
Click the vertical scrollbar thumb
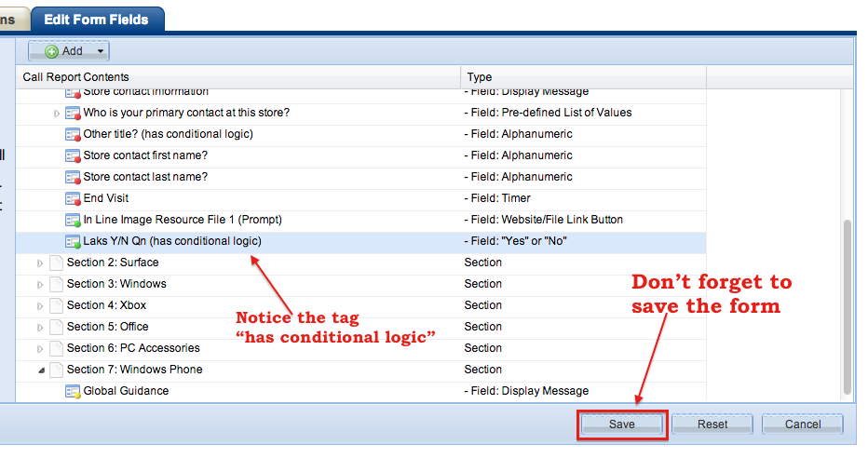click(847, 307)
